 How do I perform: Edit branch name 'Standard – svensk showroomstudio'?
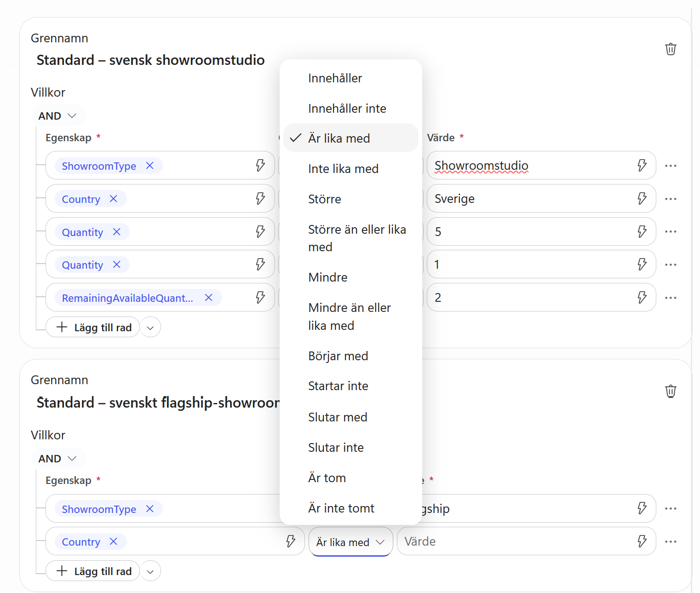(x=150, y=60)
